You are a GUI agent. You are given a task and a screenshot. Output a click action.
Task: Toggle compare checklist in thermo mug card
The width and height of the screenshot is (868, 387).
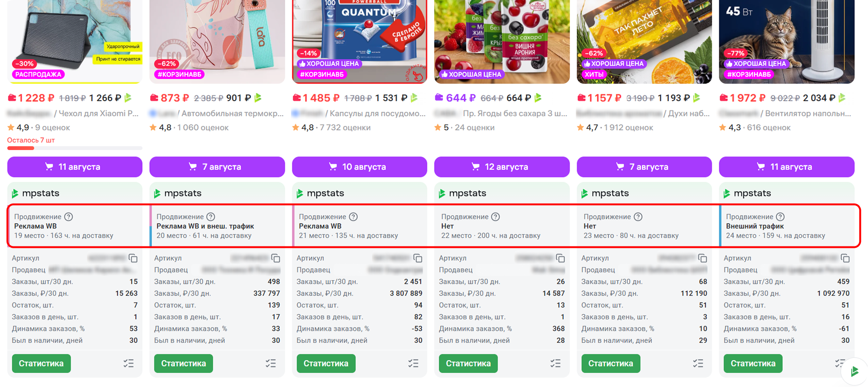271,363
